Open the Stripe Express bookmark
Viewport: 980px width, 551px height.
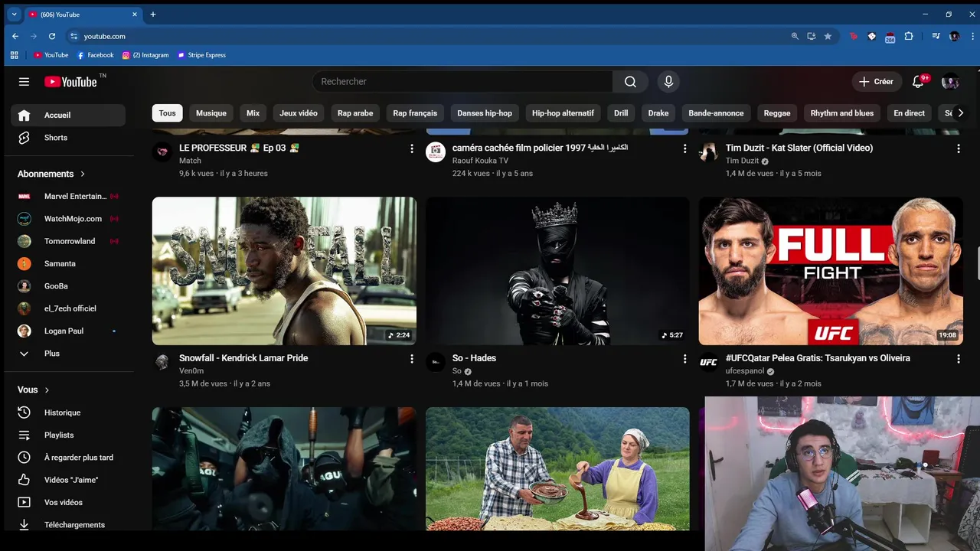(201, 55)
